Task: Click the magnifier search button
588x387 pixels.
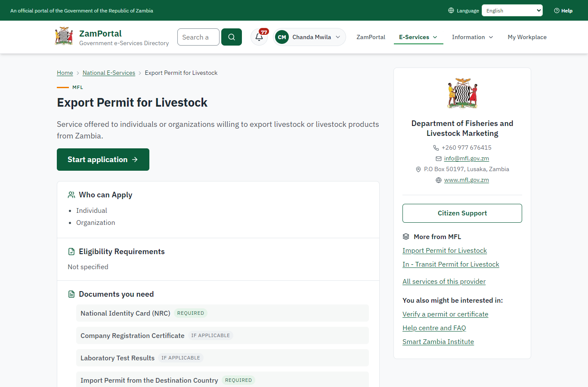Action: (232, 37)
